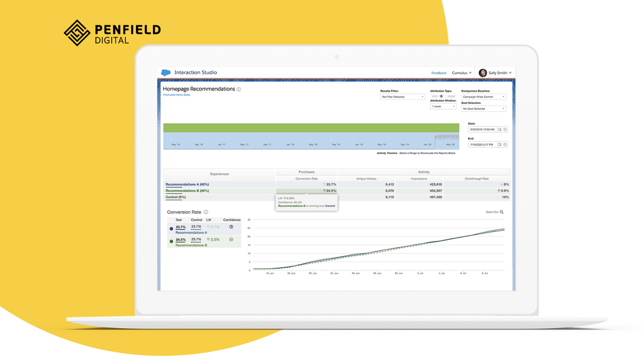Screen dimensions: 644x362
Task: Open calendar icon for End date
Action: 500,145
